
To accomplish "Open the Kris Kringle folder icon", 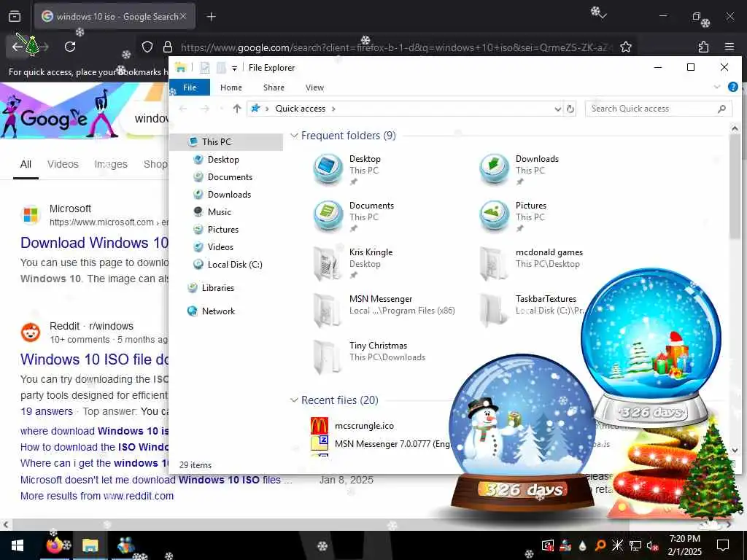I will tap(328, 262).
